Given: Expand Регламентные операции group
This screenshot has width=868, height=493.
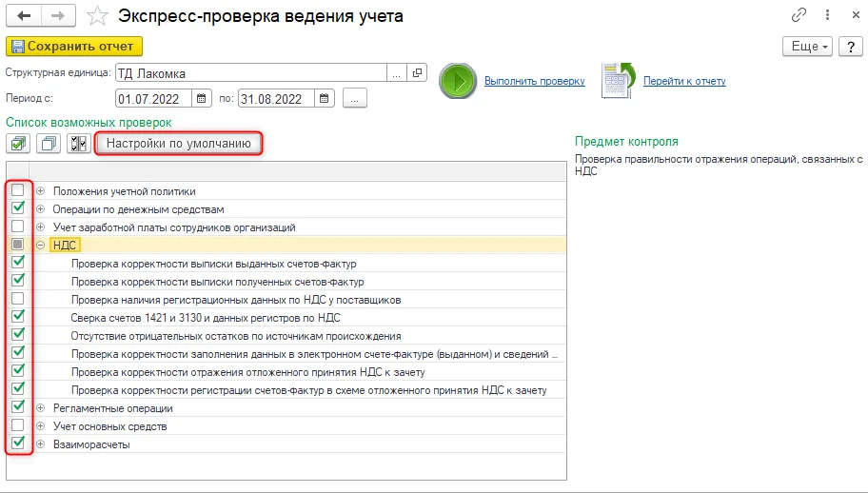Looking at the screenshot, I should point(40,408).
